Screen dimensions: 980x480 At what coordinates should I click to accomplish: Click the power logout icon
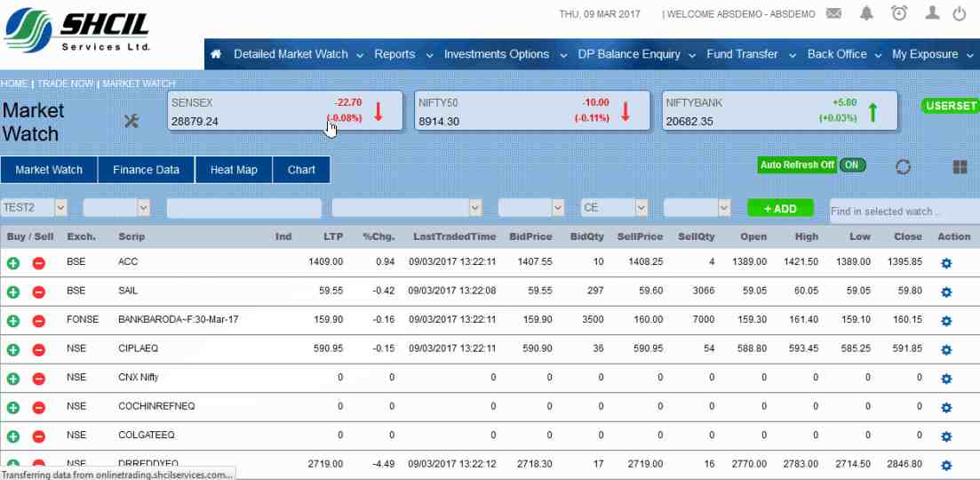[x=960, y=13]
